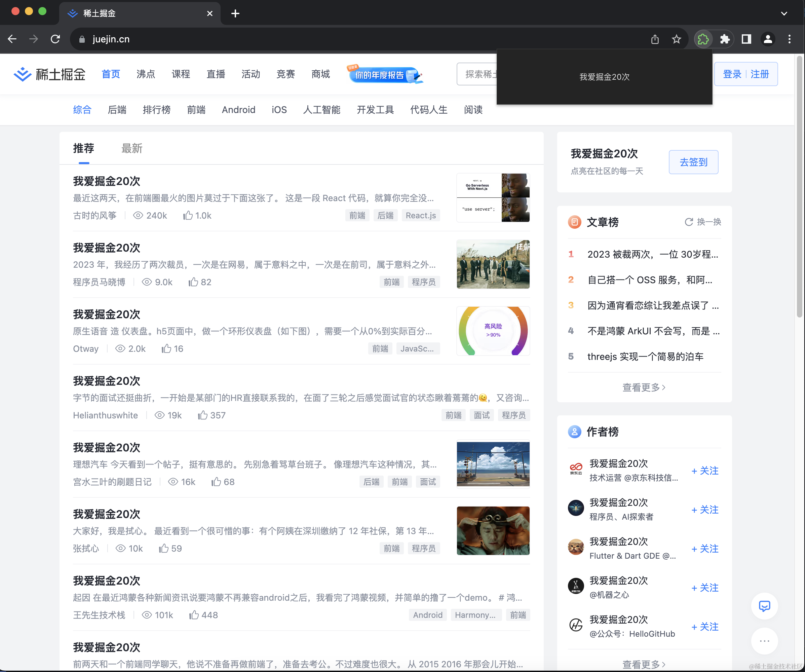Reload the page

point(55,39)
